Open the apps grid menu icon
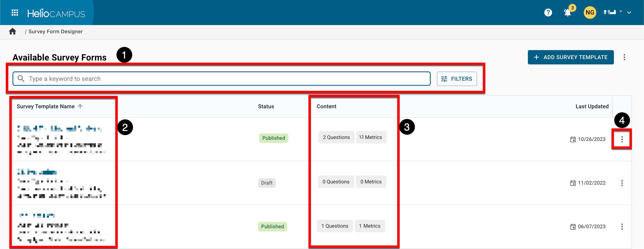 (15, 13)
